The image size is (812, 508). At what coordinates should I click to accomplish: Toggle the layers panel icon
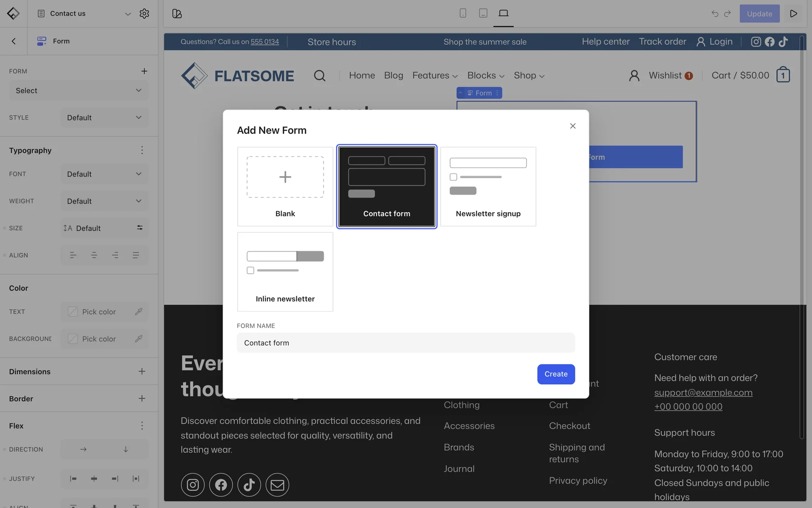click(x=177, y=14)
